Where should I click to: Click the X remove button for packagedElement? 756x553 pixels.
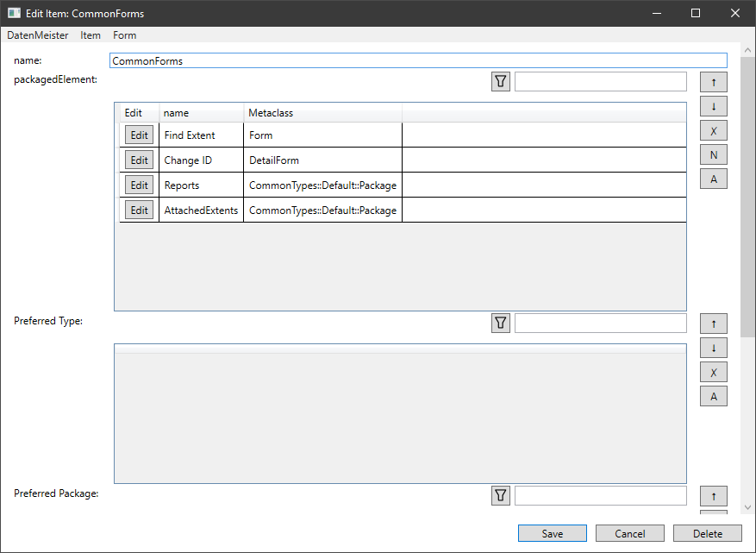[714, 131]
